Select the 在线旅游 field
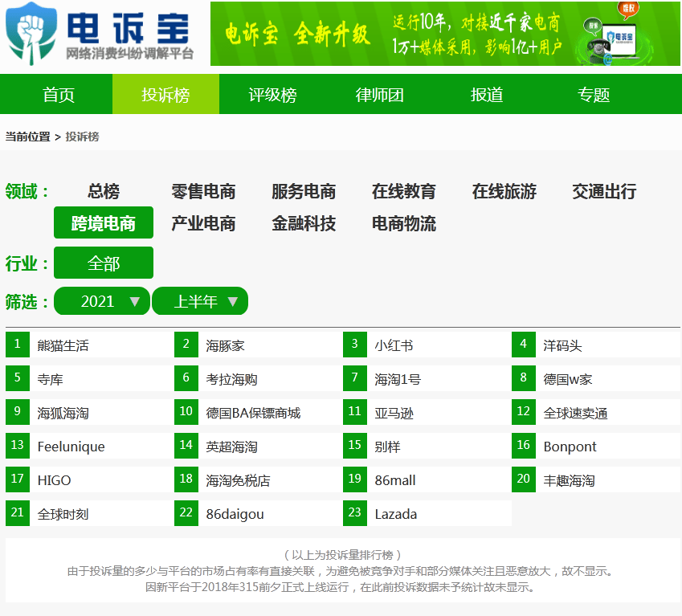The image size is (682, 616). [504, 191]
